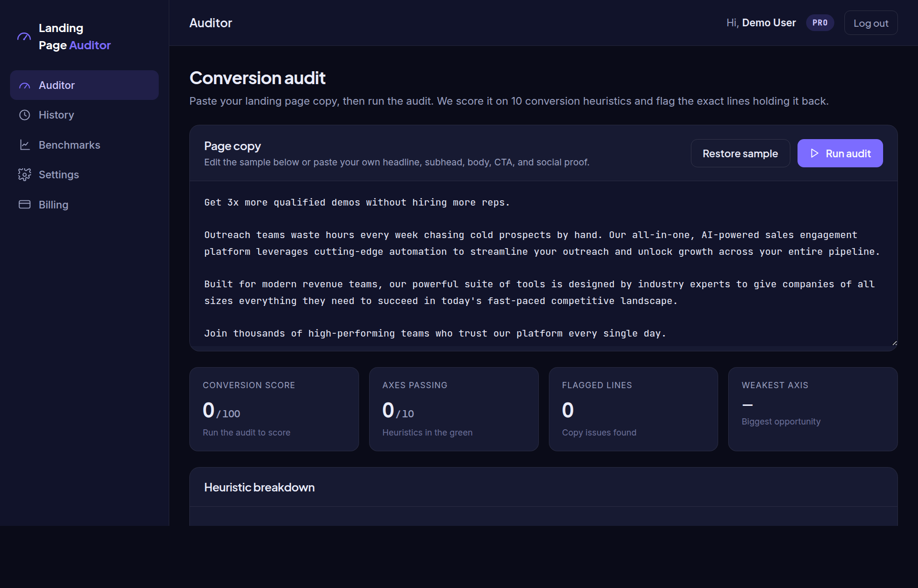Image resolution: width=918 pixels, height=588 pixels.
Task: Click the Auditor title in top bar
Action: coord(210,23)
